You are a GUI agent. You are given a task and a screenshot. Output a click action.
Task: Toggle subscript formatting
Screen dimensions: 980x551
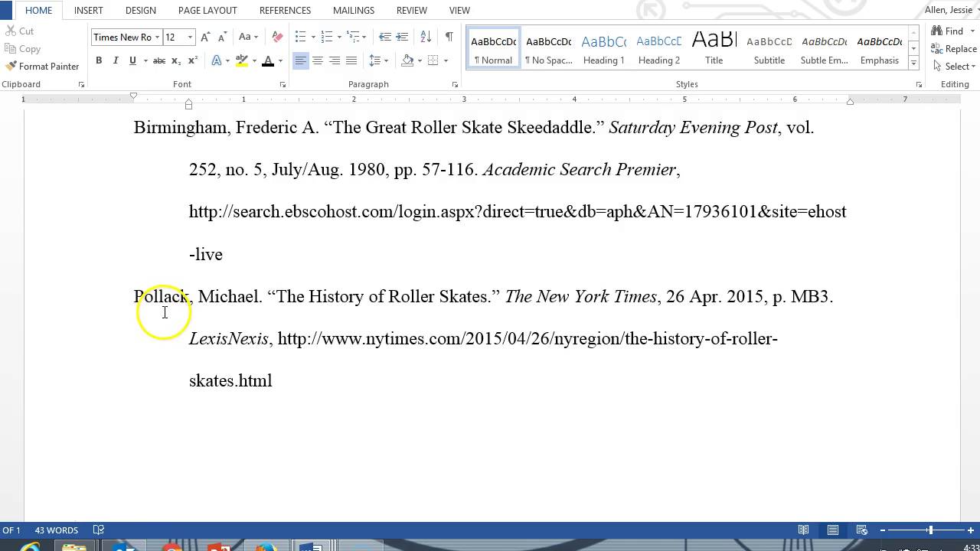point(176,60)
